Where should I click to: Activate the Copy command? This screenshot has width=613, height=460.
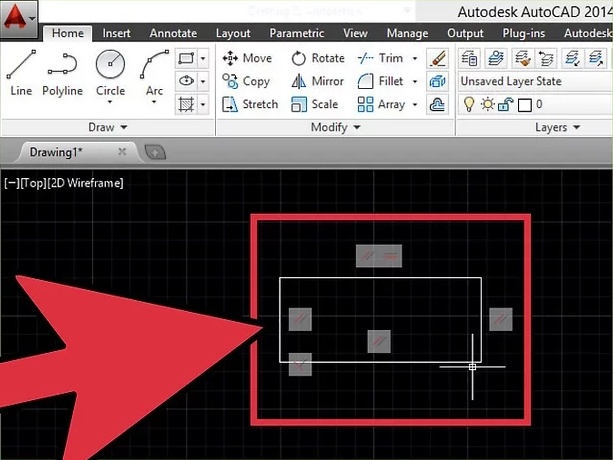coord(246,81)
